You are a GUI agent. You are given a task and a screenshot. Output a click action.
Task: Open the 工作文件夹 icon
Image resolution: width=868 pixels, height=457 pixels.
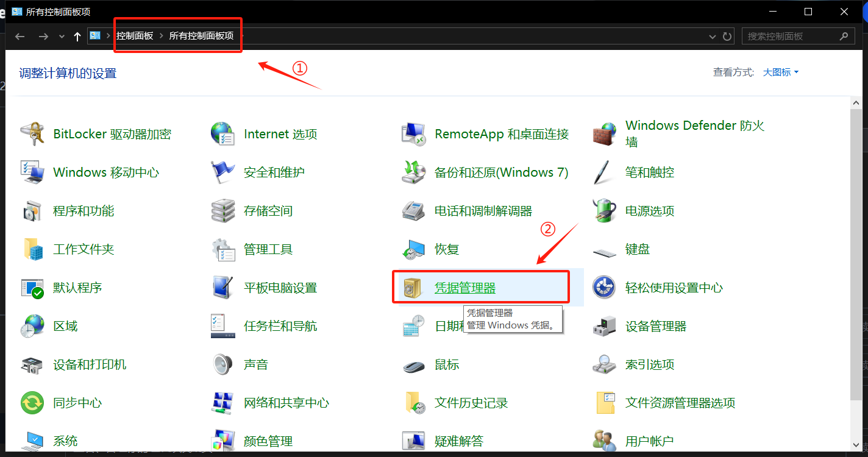(32, 249)
